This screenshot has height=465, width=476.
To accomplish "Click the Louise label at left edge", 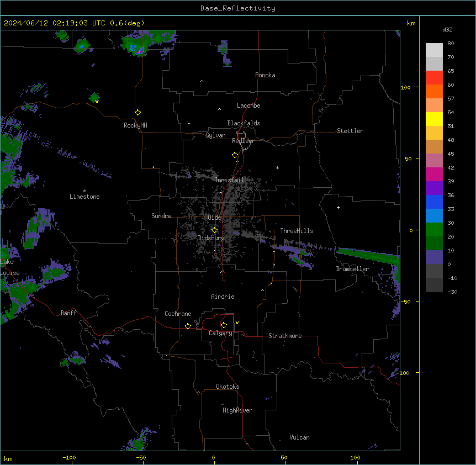I will click(10, 273).
